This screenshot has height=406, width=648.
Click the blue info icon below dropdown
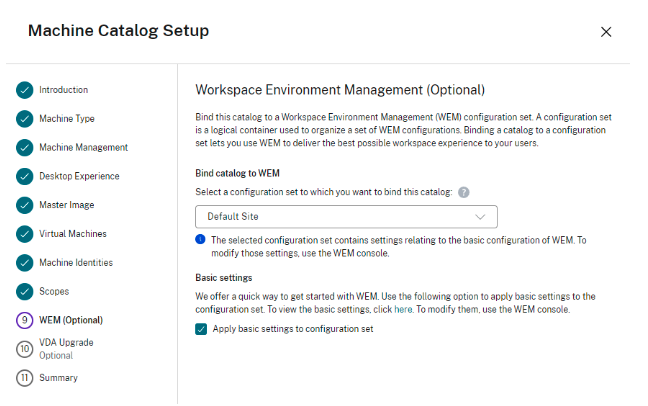tap(200, 239)
